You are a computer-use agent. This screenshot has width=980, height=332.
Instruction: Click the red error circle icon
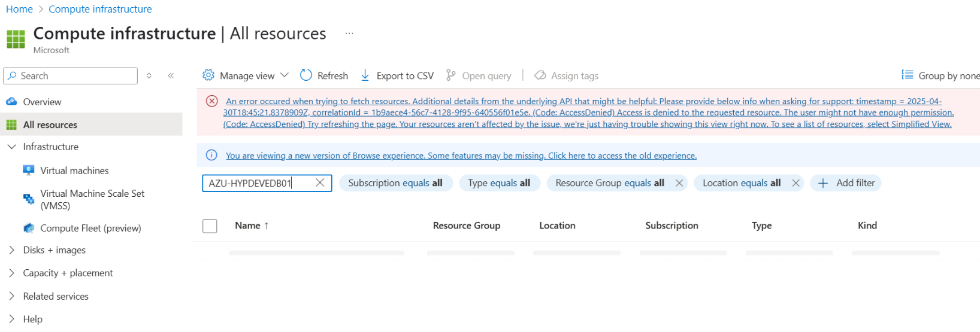point(212,101)
